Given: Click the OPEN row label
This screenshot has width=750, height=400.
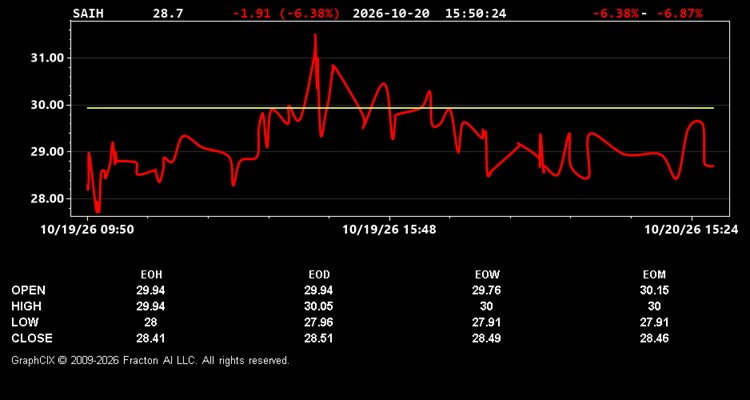Looking at the screenshot, I should [x=28, y=290].
